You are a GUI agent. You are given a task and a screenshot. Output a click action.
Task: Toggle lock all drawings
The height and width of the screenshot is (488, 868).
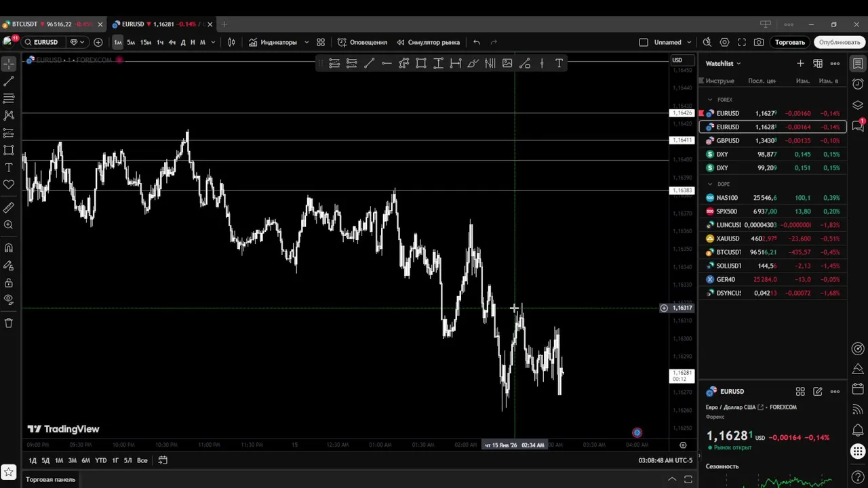(x=9, y=283)
